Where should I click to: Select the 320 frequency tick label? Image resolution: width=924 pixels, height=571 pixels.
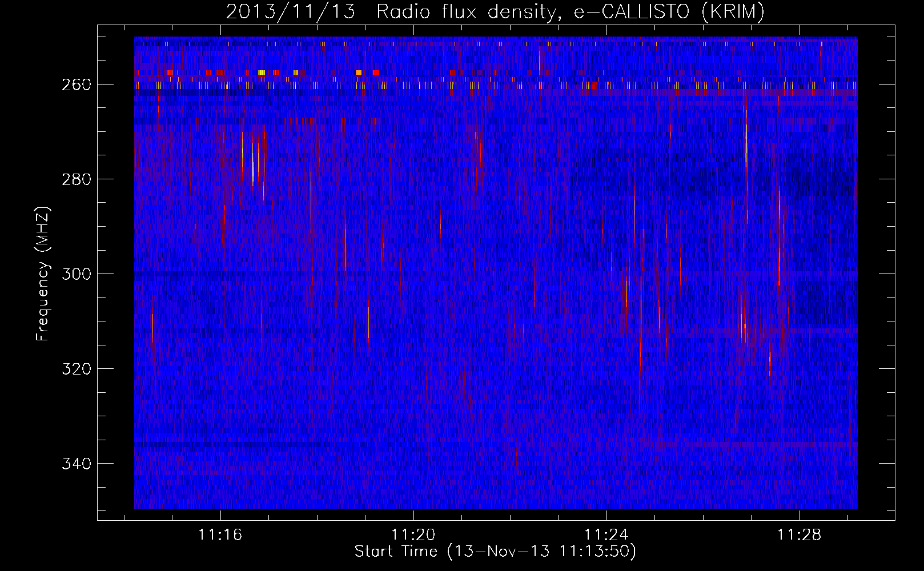pos(76,369)
